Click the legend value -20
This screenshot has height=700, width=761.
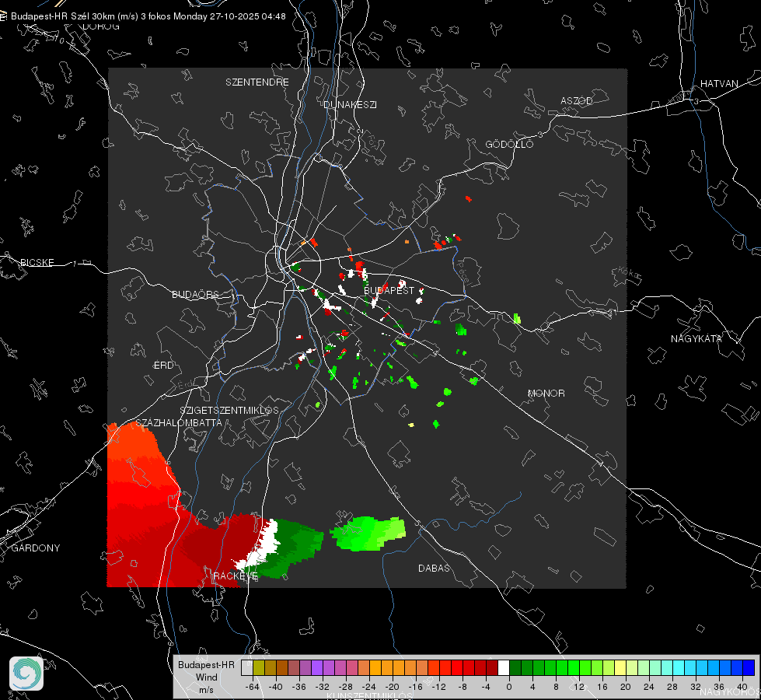coord(392,687)
